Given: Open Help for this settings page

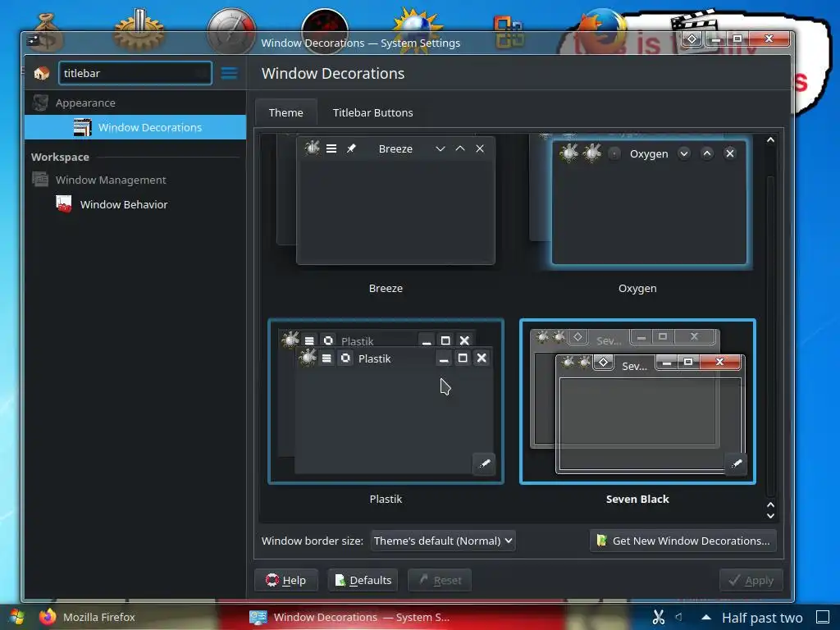Looking at the screenshot, I should coord(286,580).
